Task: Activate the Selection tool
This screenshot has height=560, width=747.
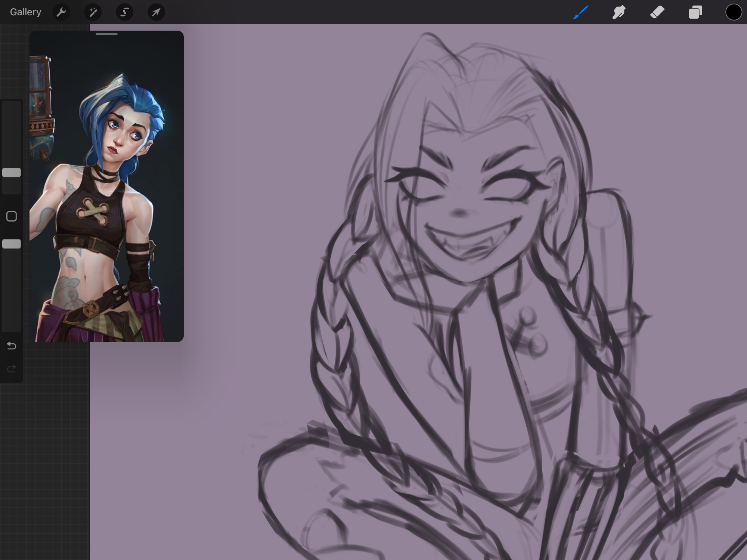Action: point(124,12)
